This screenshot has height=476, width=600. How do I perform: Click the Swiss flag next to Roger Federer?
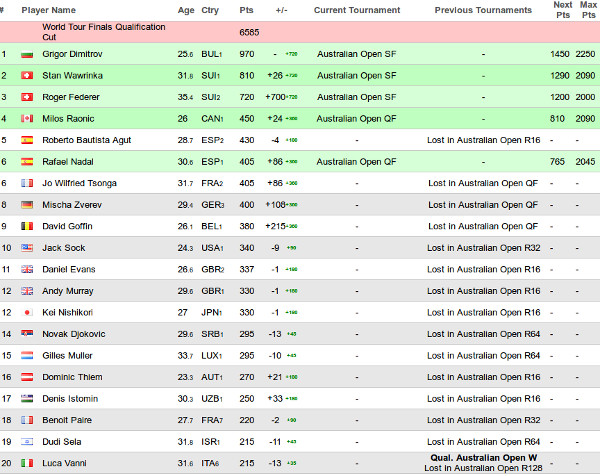pos(26,96)
